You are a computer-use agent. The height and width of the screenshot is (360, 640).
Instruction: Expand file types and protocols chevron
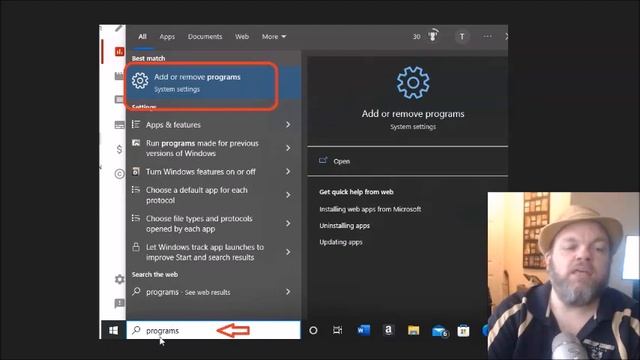(288, 223)
